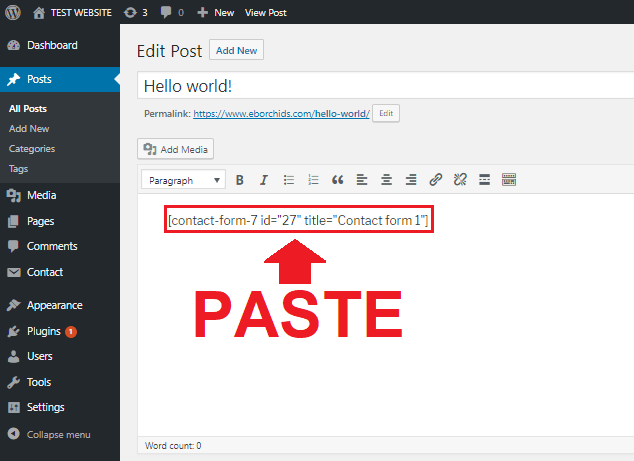Click the Tools wrench icon
634x461 pixels.
click(x=13, y=383)
